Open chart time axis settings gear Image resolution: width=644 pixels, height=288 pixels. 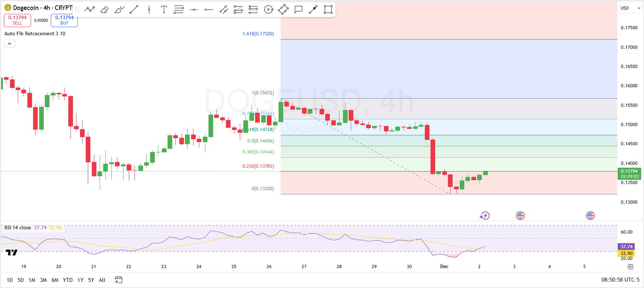point(630,267)
